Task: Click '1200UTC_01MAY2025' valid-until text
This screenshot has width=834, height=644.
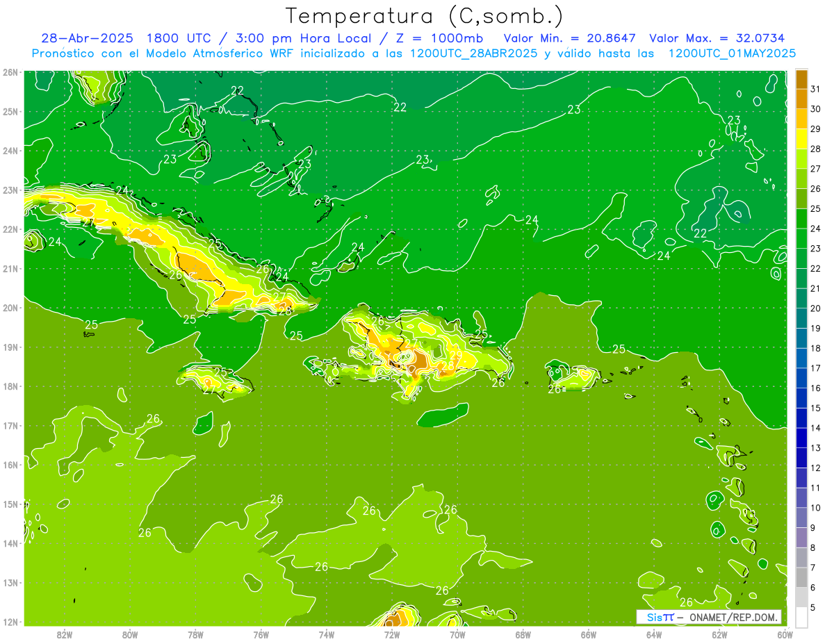Action: tap(732, 53)
